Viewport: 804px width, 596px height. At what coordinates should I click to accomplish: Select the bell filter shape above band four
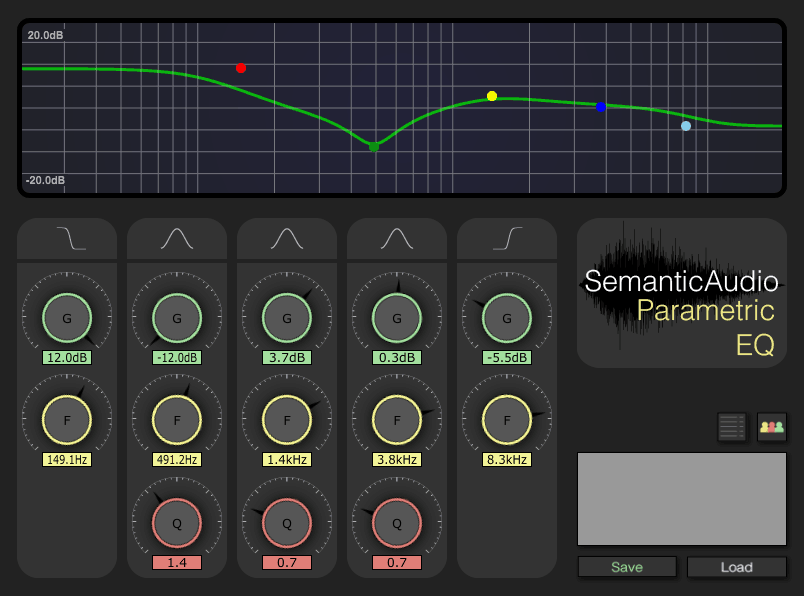click(x=396, y=236)
